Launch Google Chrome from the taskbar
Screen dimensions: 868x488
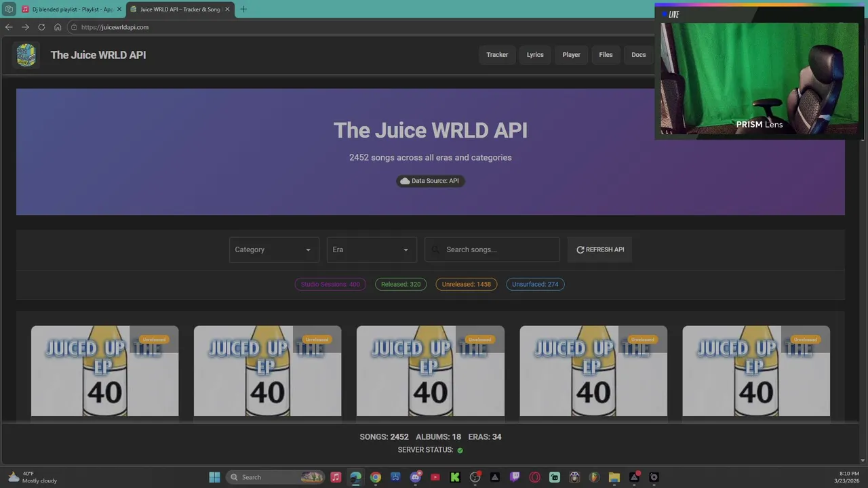tap(376, 477)
